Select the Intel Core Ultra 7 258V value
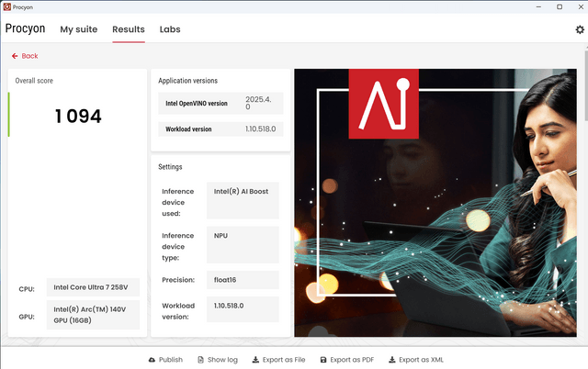This screenshot has height=369, width=588. pos(93,287)
